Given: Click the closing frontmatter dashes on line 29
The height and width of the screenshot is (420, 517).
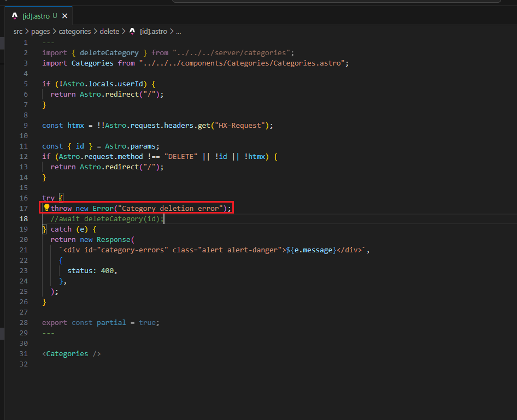Looking at the screenshot, I should [x=48, y=333].
